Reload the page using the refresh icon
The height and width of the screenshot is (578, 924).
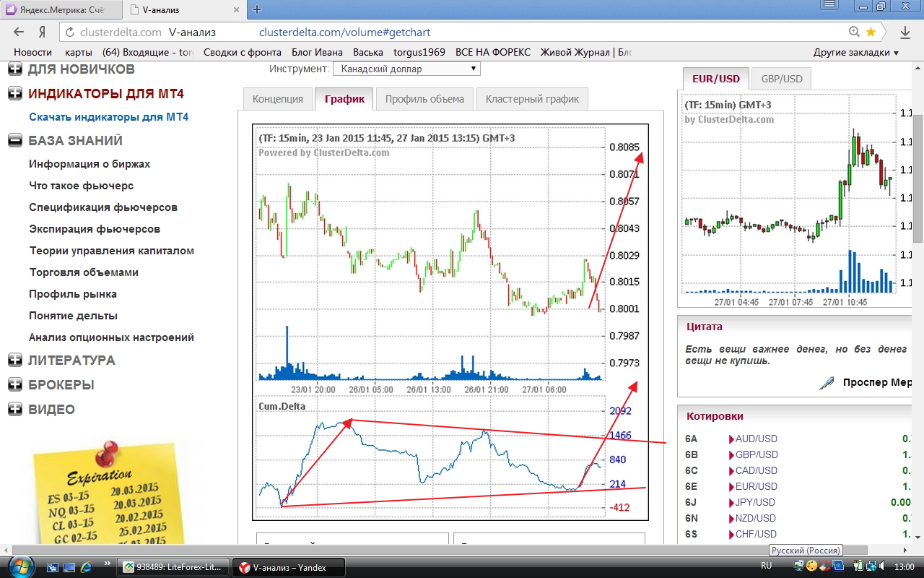point(69,33)
